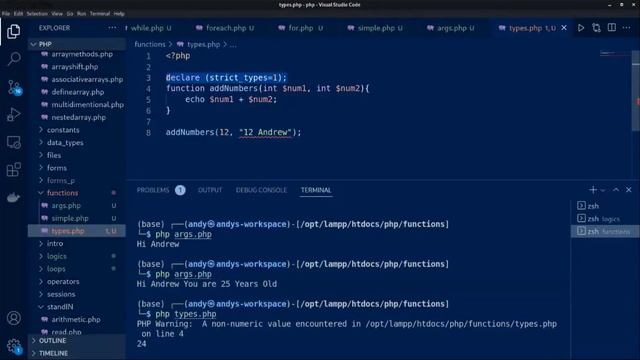Screen dimensions: 640x360
Task: Expand the files folder
Action: 77,155
